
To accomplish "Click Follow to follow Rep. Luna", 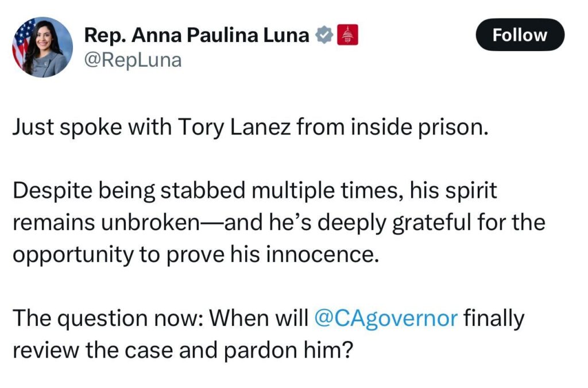I will (520, 35).
